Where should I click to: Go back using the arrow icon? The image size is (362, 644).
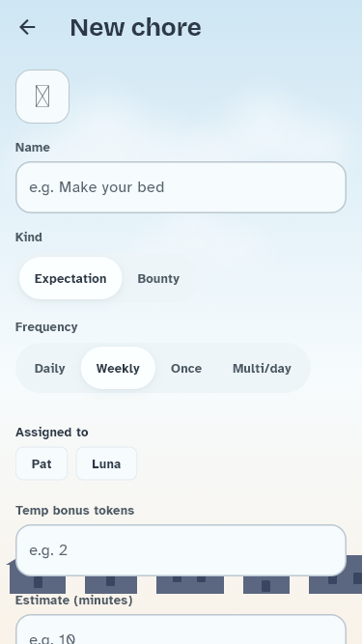[27, 28]
